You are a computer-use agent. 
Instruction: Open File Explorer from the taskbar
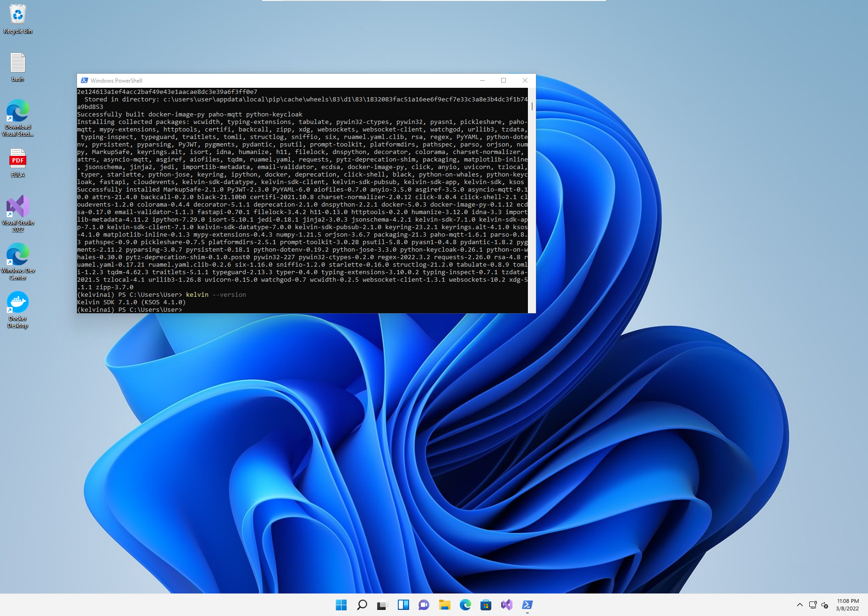(444, 605)
